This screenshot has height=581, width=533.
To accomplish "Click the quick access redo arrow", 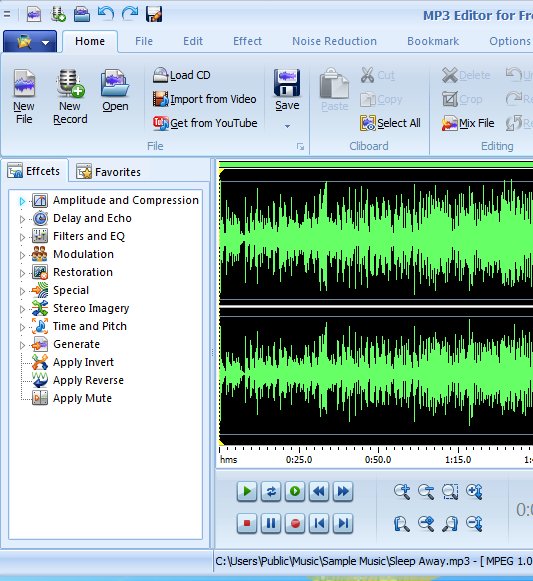I will (130, 14).
